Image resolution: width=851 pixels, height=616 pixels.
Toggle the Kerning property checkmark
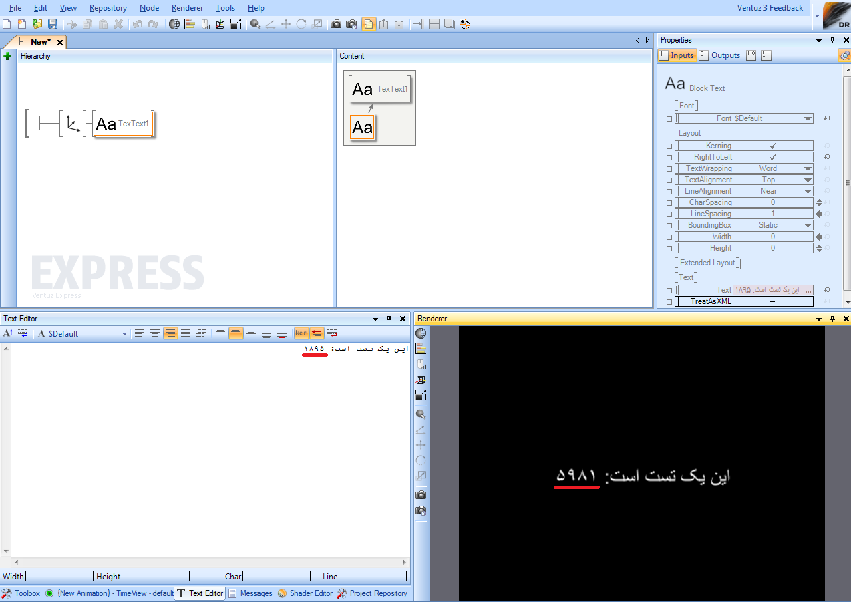(773, 146)
